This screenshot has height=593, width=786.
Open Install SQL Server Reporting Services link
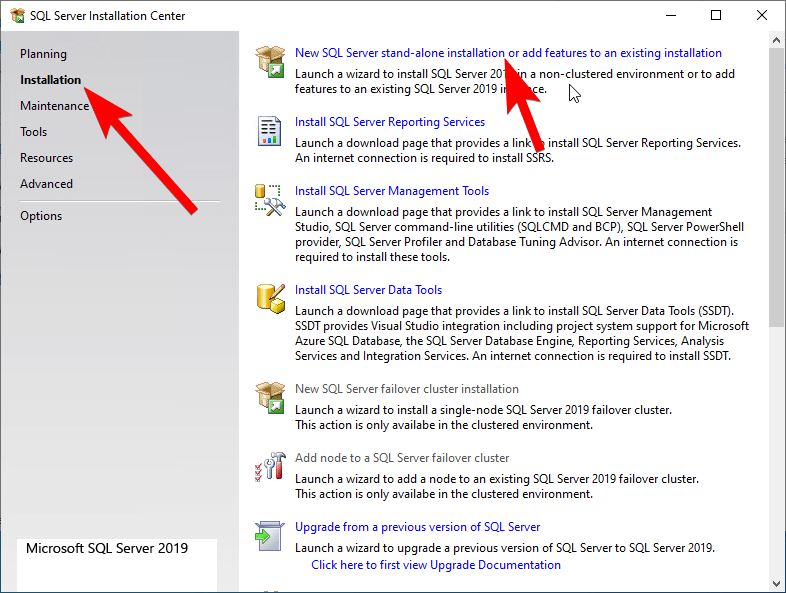pyautogui.click(x=390, y=122)
